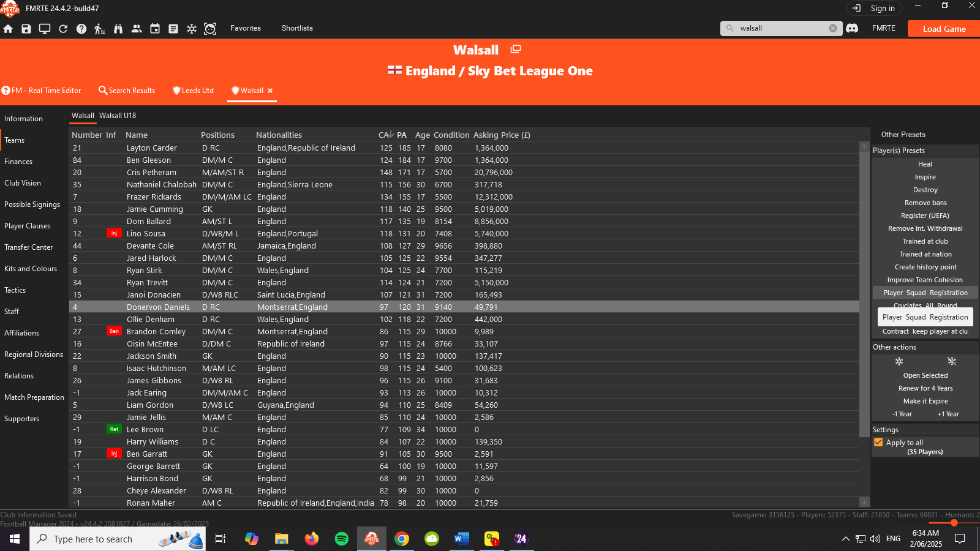This screenshot has width=980, height=551.
Task: Adjust the orange zoom slider at bottom right
Action: point(954,523)
